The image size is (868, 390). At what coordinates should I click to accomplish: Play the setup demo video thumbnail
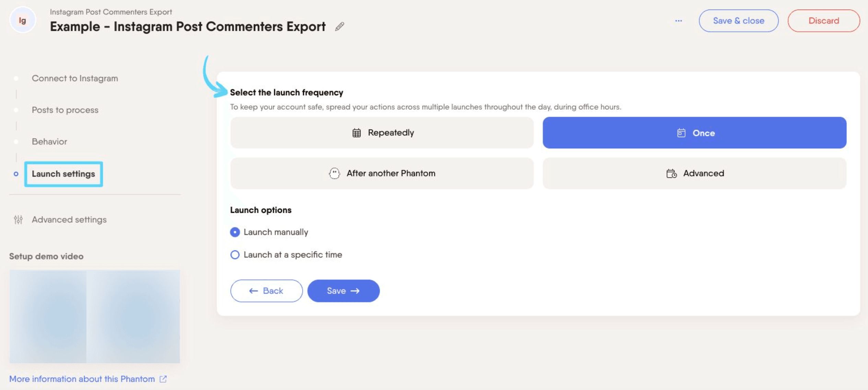(x=95, y=316)
